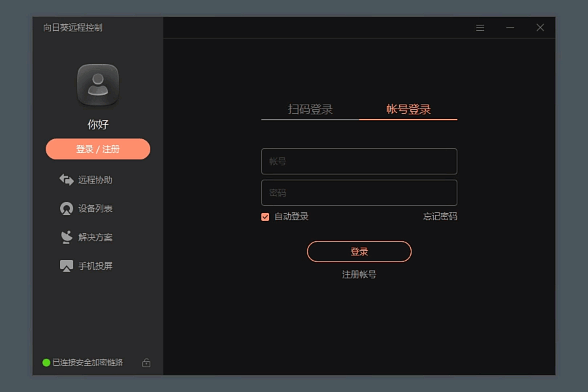Screen dimensions: 588x392
Task: Select the 帐号登录 tab
Action: 408,109
